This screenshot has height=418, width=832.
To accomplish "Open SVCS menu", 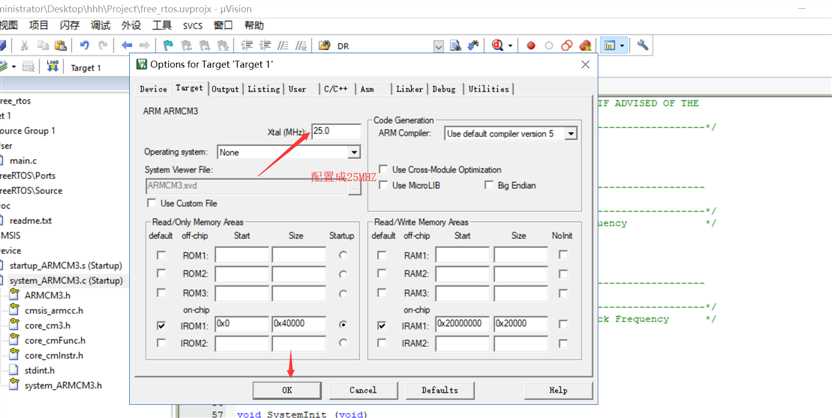I will click(x=193, y=25).
